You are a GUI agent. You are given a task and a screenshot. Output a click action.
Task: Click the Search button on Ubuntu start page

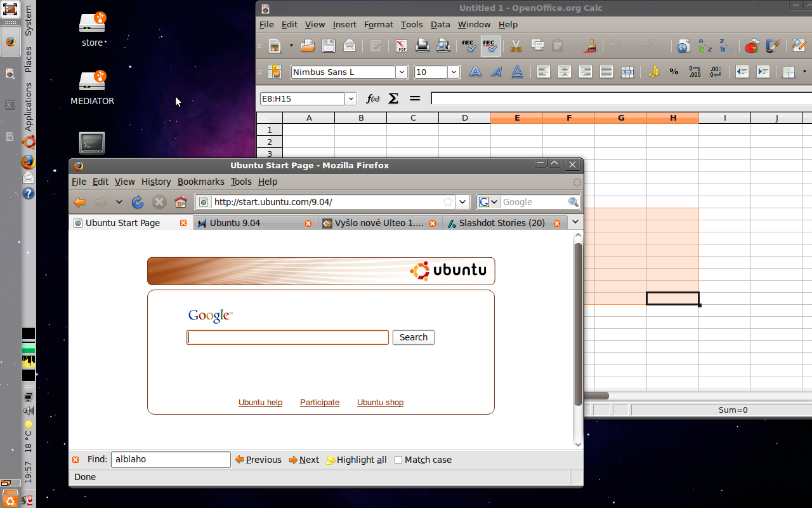click(414, 337)
